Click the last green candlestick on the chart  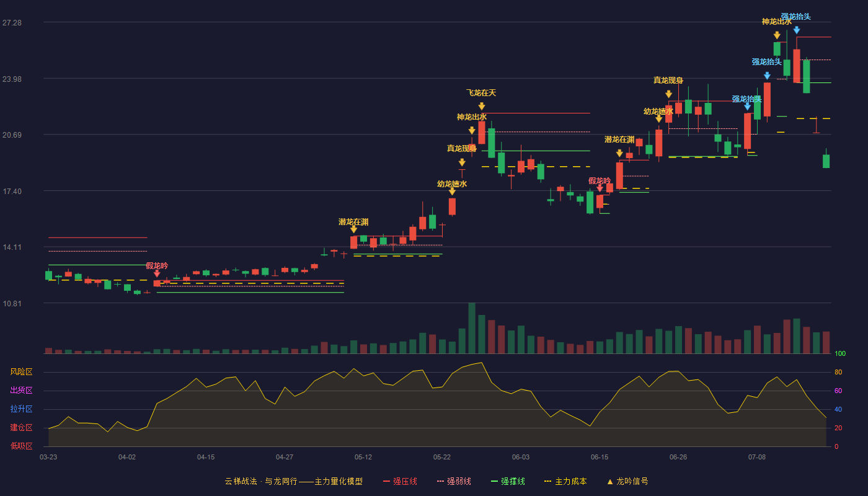pos(826,161)
